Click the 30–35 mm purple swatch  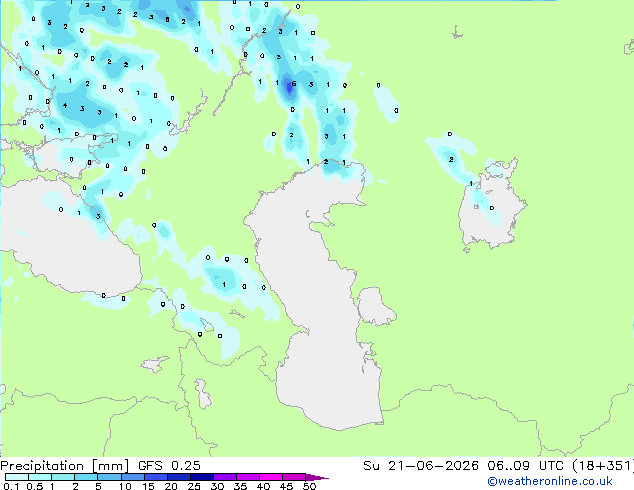(x=224, y=477)
